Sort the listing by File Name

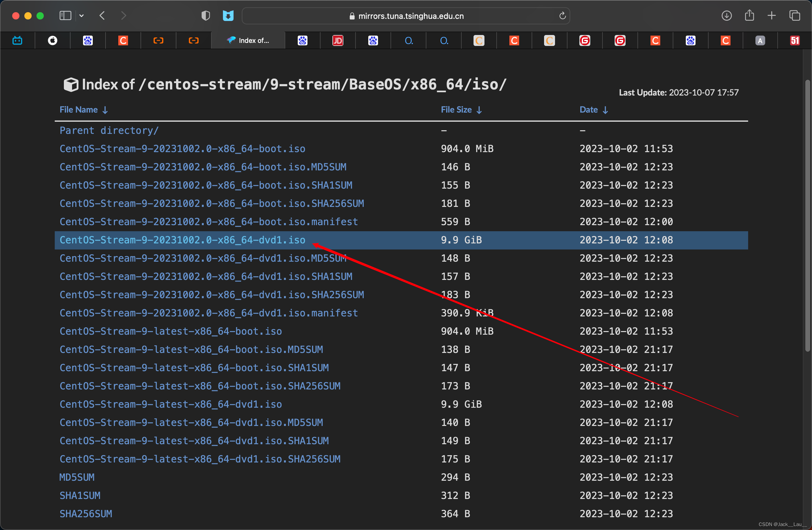point(84,110)
